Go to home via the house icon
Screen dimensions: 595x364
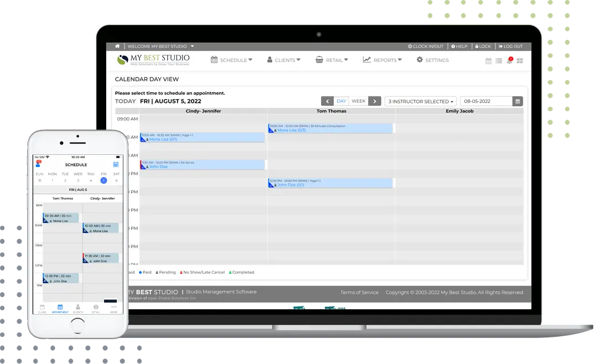tap(117, 46)
